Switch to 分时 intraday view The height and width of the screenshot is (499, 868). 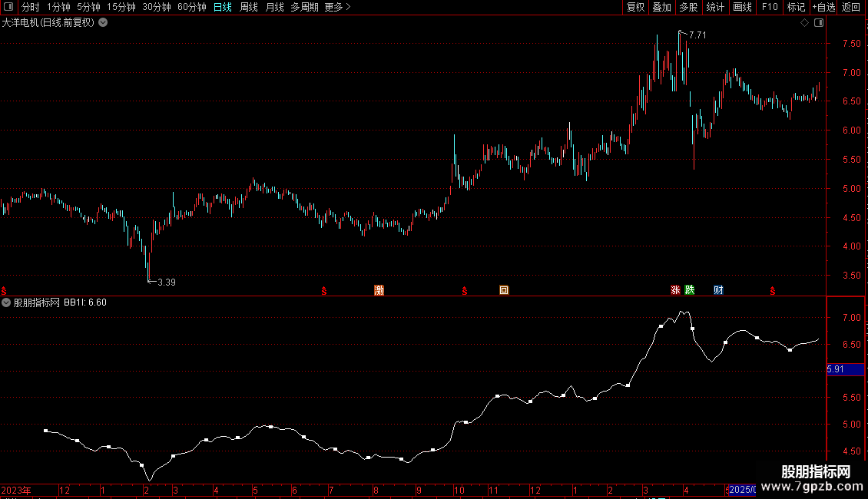(31, 7)
